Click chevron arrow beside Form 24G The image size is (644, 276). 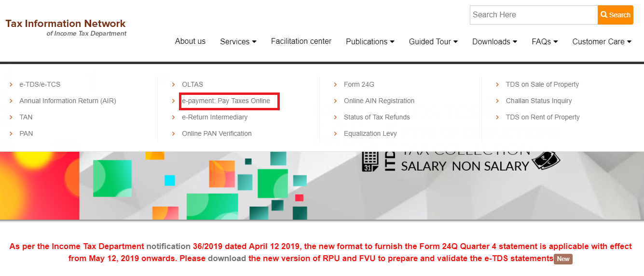coord(336,84)
